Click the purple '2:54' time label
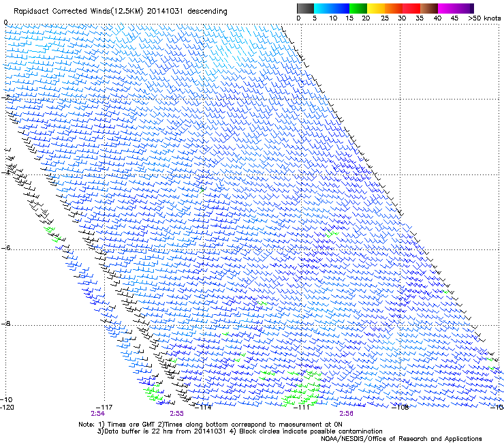504x443 pixels. click(97, 414)
